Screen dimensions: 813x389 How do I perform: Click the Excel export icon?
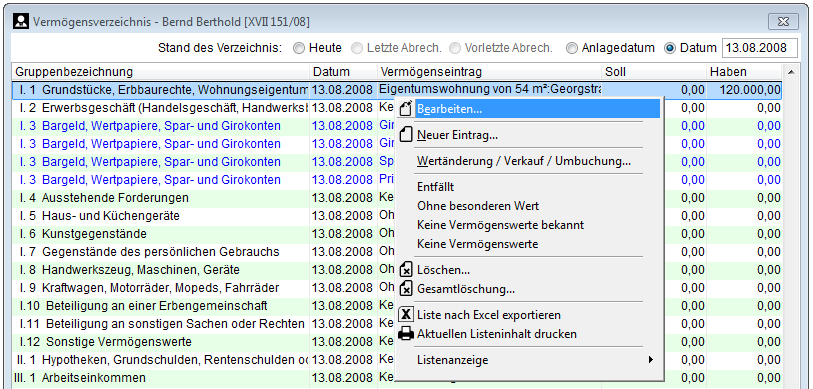coord(406,315)
